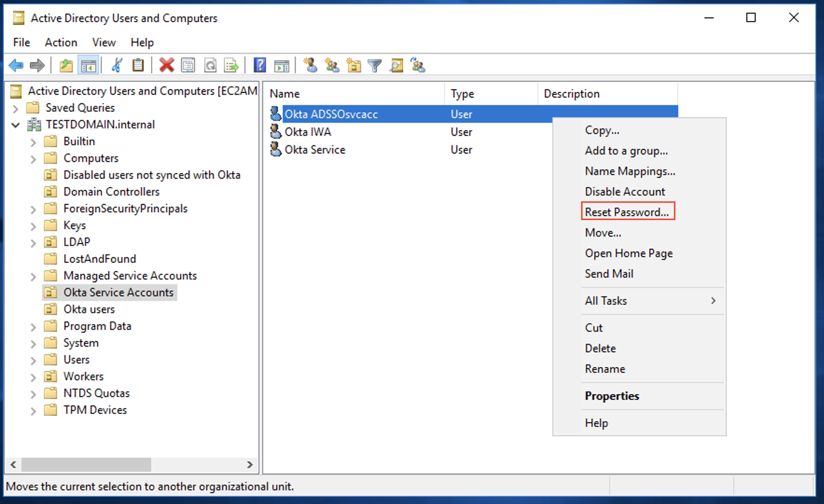Select the Okta Service user row
This screenshot has width=824, height=504.
click(315, 150)
